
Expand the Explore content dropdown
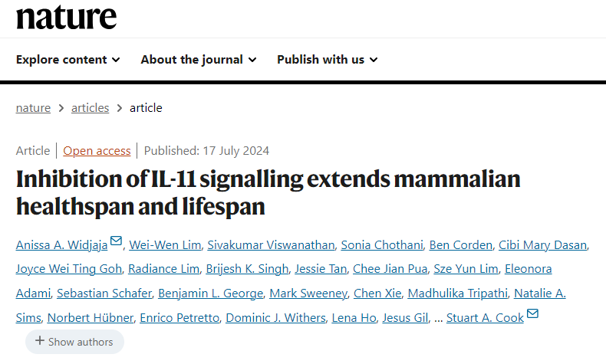pos(68,60)
